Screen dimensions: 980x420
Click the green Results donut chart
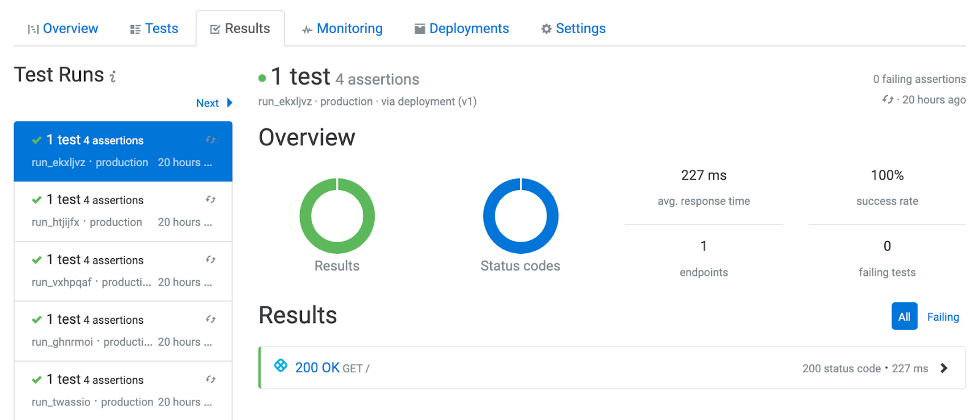click(x=337, y=216)
